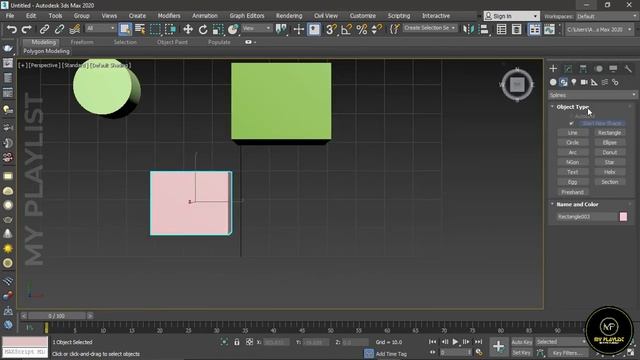Screen dimensions: 640x360
Task: Select the Rotate tool
Action: 203,29
